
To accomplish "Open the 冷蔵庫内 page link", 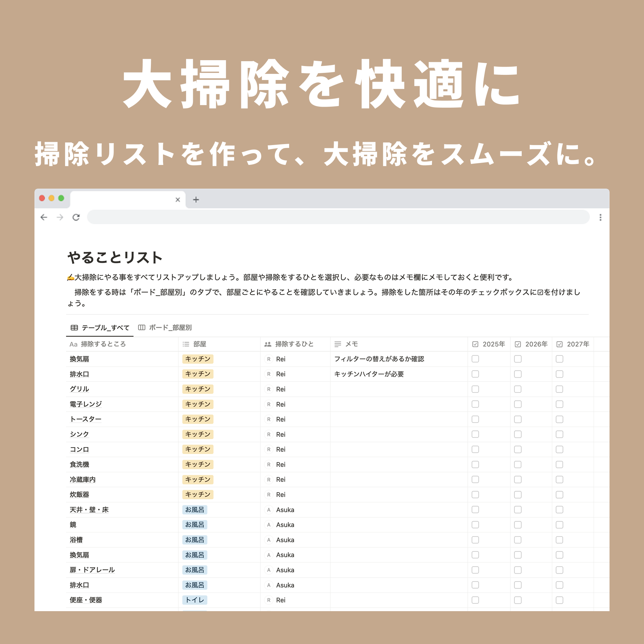I will (83, 479).
